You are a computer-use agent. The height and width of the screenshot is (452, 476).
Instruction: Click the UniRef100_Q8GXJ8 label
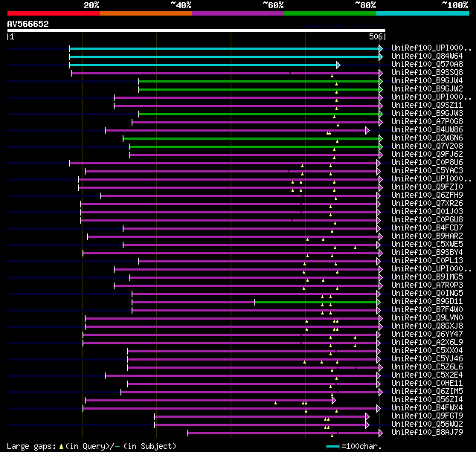(427, 326)
